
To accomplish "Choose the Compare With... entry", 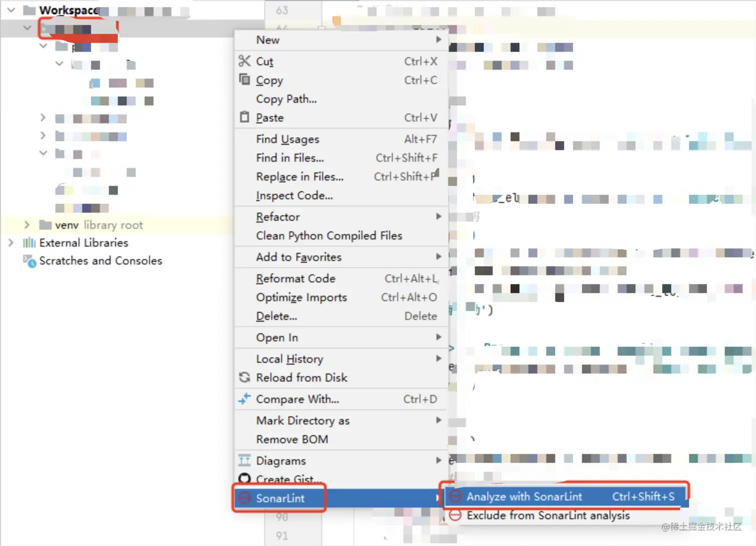I will coord(341,399).
